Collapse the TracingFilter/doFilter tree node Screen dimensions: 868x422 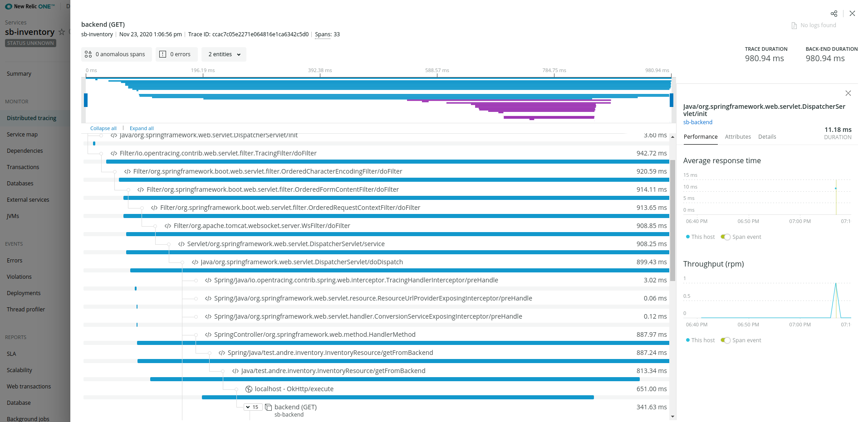coord(101,154)
